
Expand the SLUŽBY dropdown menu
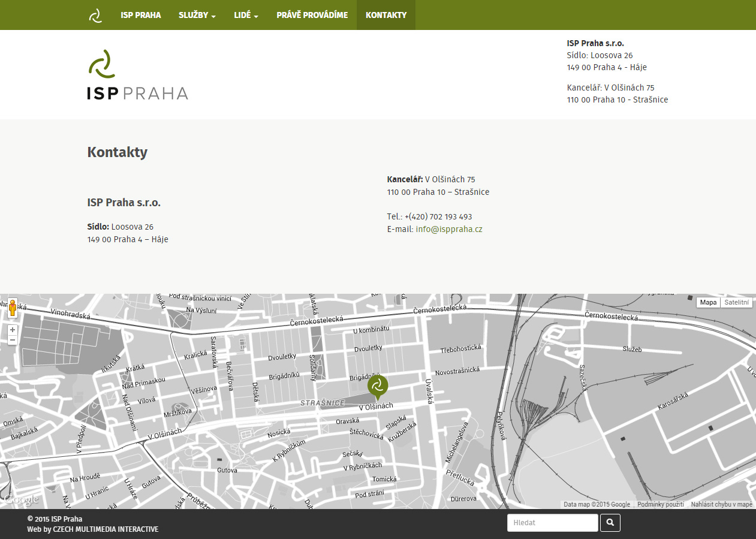(197, 15)
